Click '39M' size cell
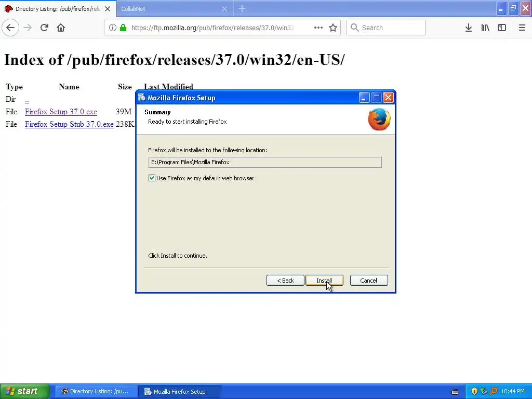 [124, 112]
